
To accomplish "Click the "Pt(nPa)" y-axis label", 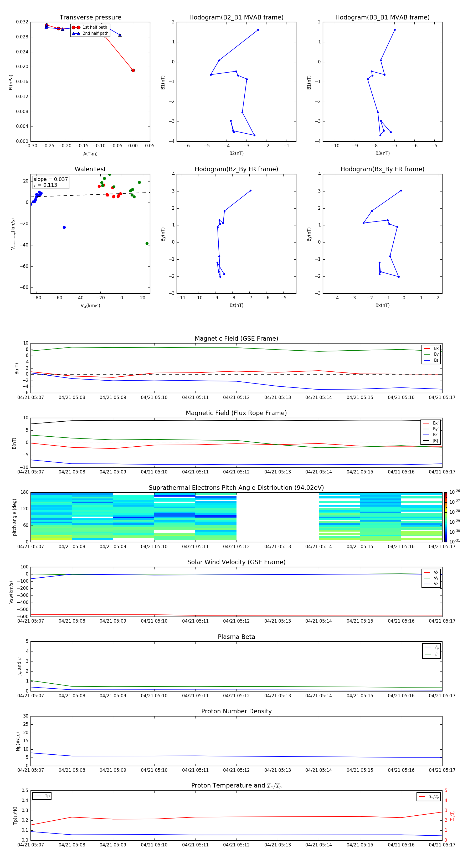I will click(x=11, y=82).
